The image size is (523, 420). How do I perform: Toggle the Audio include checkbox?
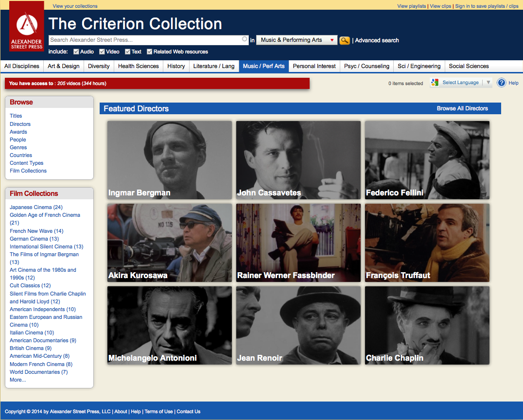76,52
